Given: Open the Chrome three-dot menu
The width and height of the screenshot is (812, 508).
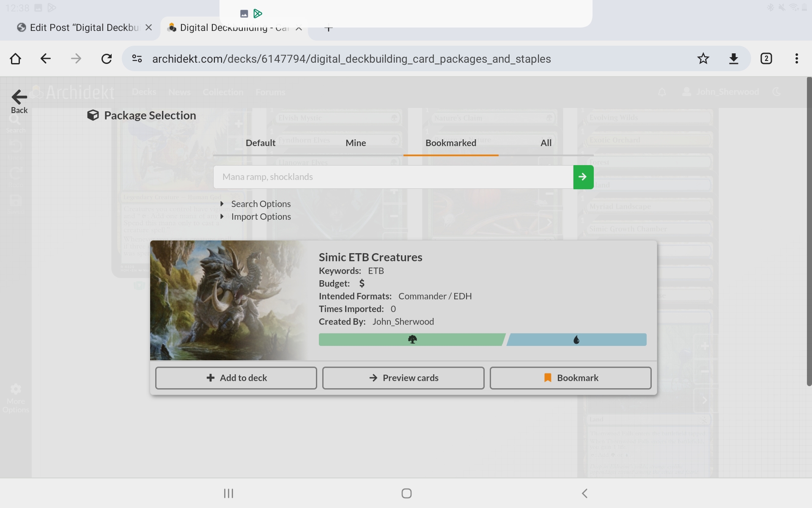Looking at the screenshot, I should point(796,58).
